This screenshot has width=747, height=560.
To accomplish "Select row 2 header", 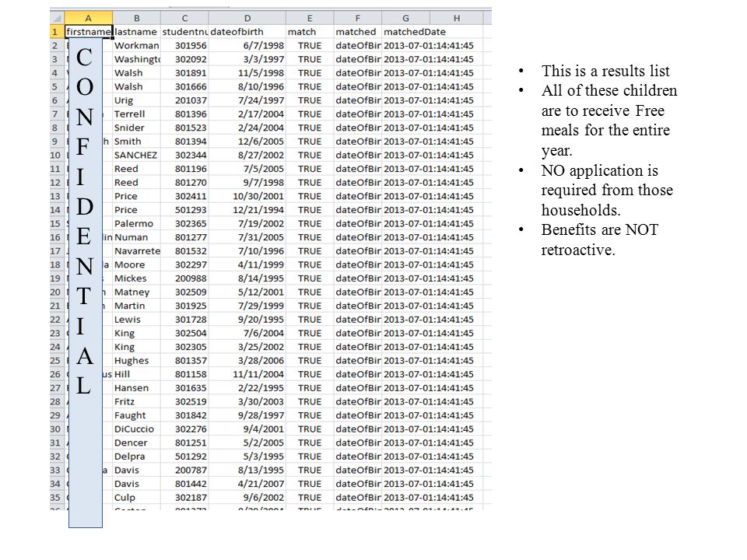I will [57, 46].
